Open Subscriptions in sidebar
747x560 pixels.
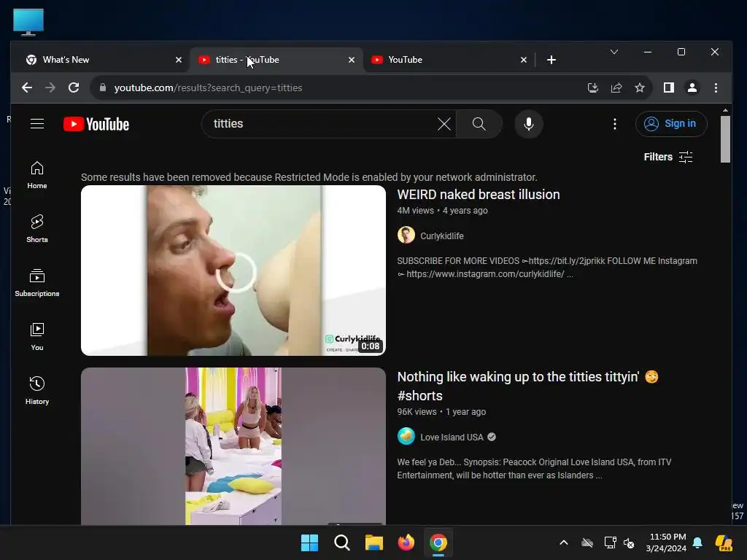click(37, 282)
